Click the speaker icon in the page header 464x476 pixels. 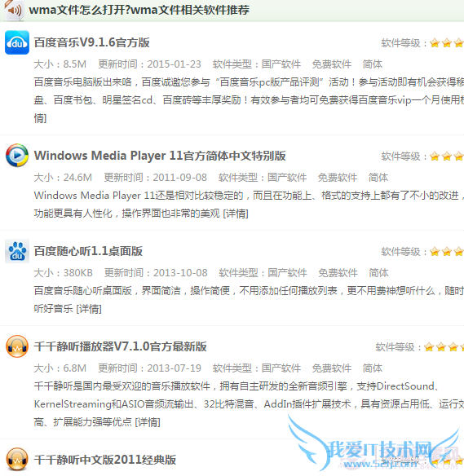(14, 11)
